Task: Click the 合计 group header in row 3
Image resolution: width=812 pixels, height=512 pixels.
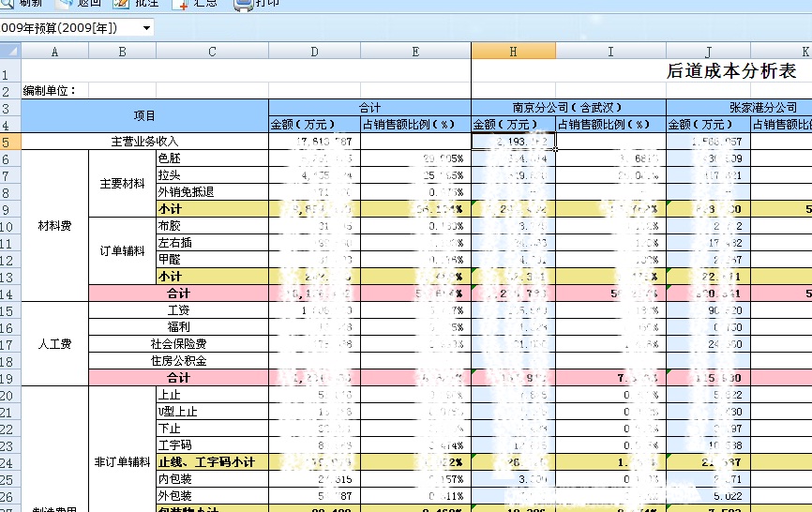Action: [x=369, y=108]
